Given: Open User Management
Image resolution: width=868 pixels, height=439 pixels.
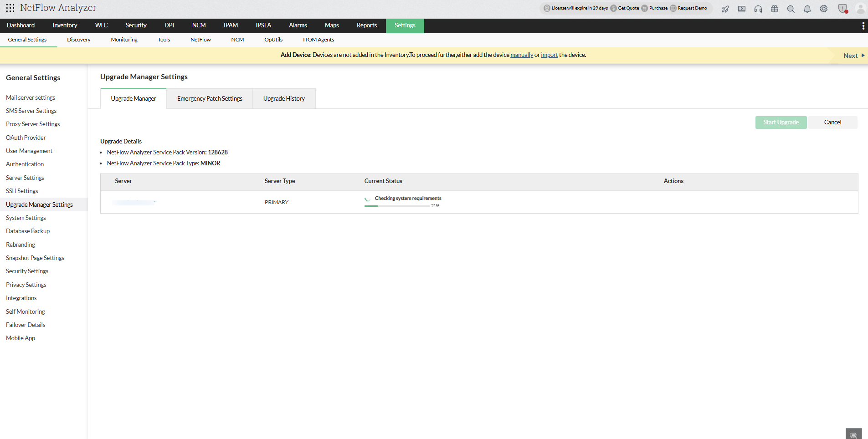Looking at the screenshot, I should [29, 151].
